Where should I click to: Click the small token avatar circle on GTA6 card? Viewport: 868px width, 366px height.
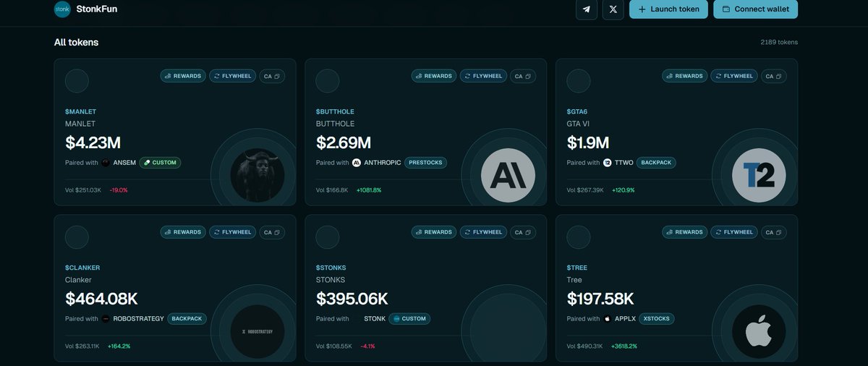(579, 81)
